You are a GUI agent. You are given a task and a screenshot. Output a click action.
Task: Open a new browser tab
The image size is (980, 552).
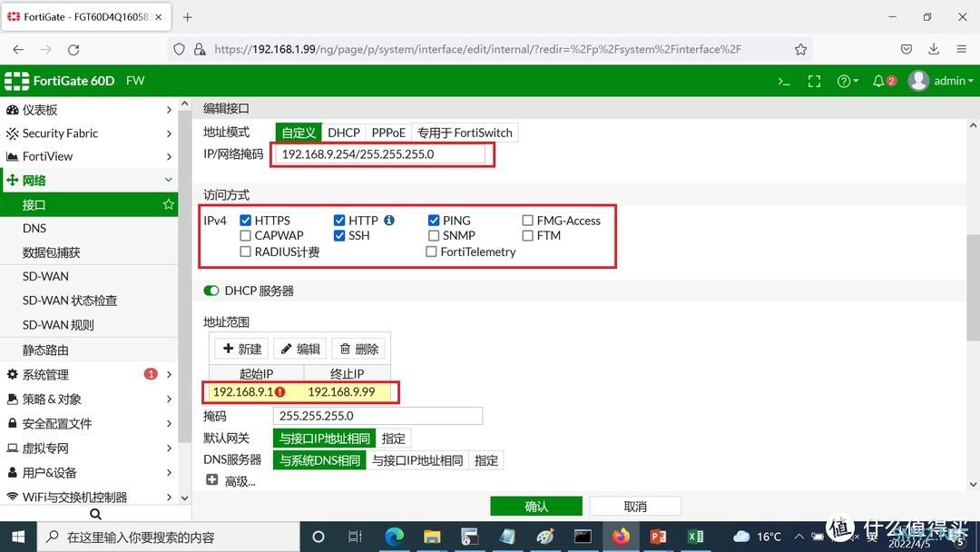click(x=188, y=17)
